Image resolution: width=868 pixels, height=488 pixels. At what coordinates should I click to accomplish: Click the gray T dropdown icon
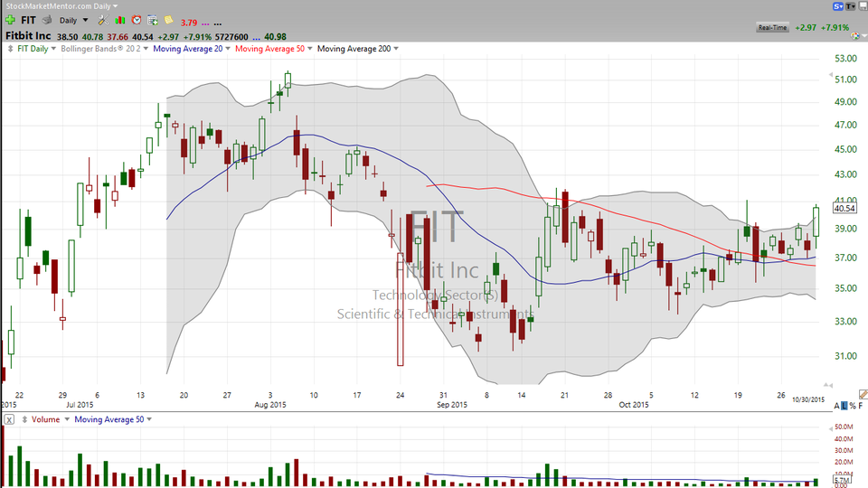pos(850,6)
